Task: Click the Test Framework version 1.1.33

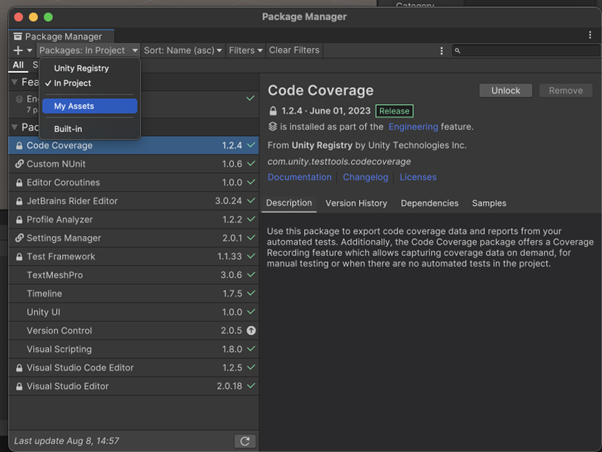Action: tap(230, 257)
